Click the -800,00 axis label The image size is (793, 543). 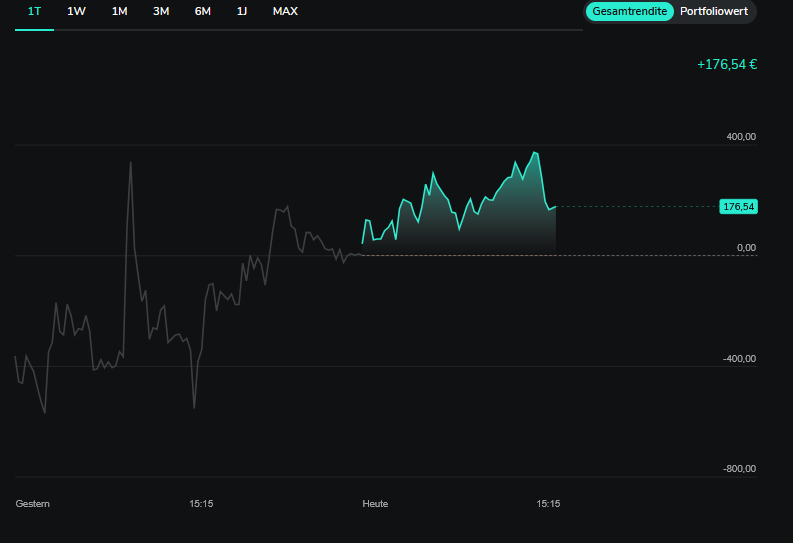[739, 469]
